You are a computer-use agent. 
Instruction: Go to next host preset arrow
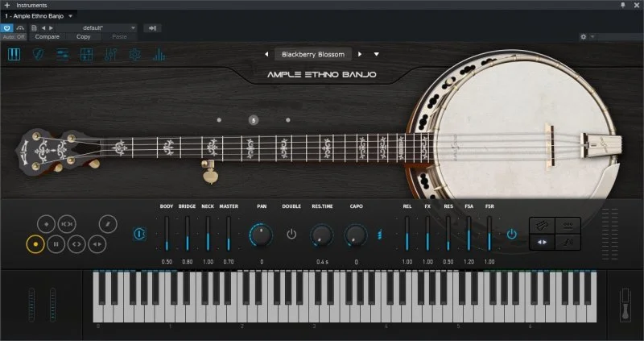point(51,28)
